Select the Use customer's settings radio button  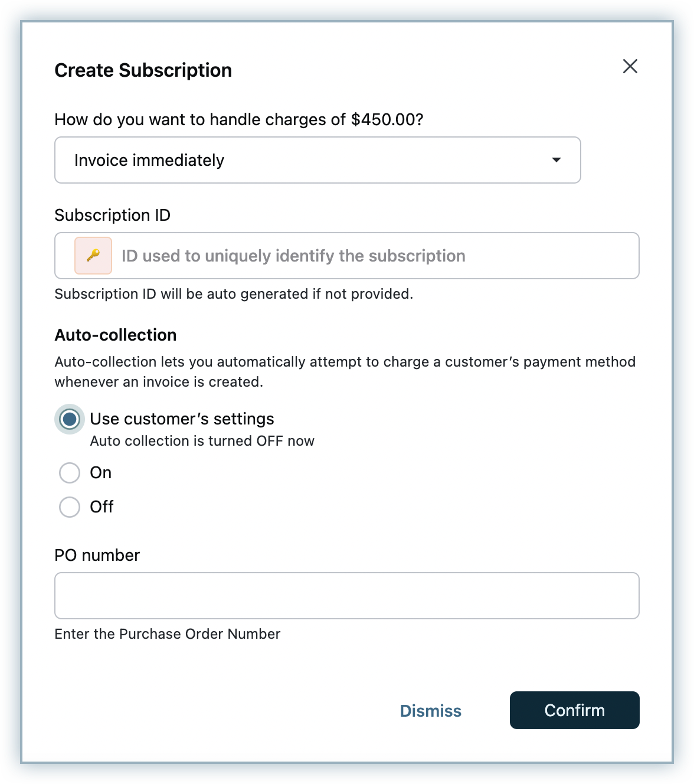click(x=70, y=420)
